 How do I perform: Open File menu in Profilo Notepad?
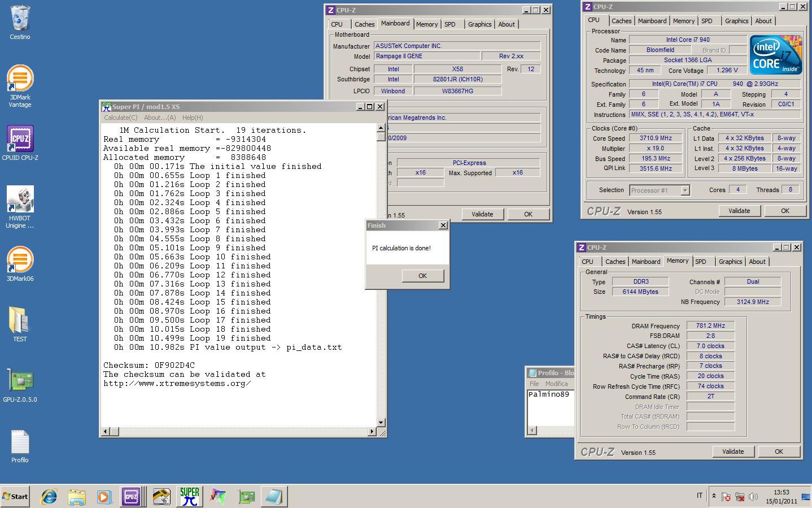(534, 384)
